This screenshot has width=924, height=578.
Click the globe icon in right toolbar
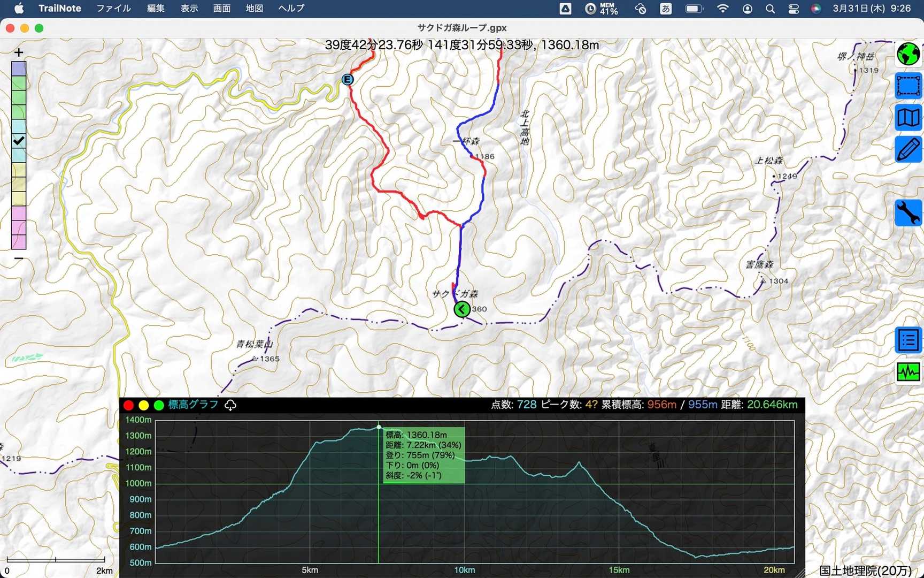click(908, 54)
